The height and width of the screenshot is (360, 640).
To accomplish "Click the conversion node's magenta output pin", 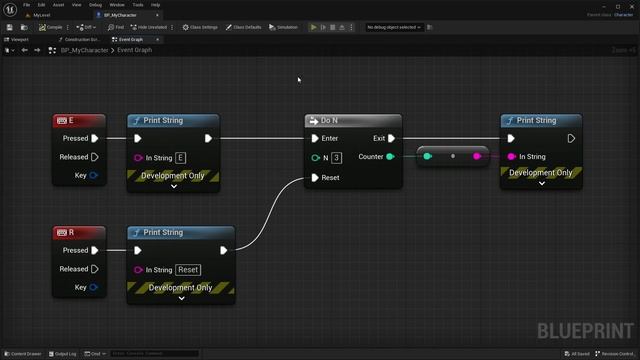I will pos(476,156).
